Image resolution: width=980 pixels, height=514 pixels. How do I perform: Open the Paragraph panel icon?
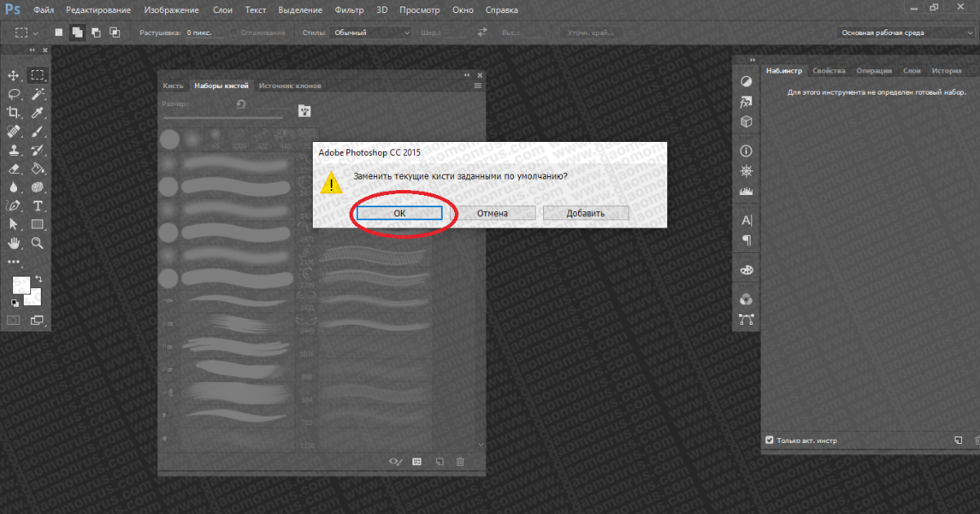[x=746, y=241]
